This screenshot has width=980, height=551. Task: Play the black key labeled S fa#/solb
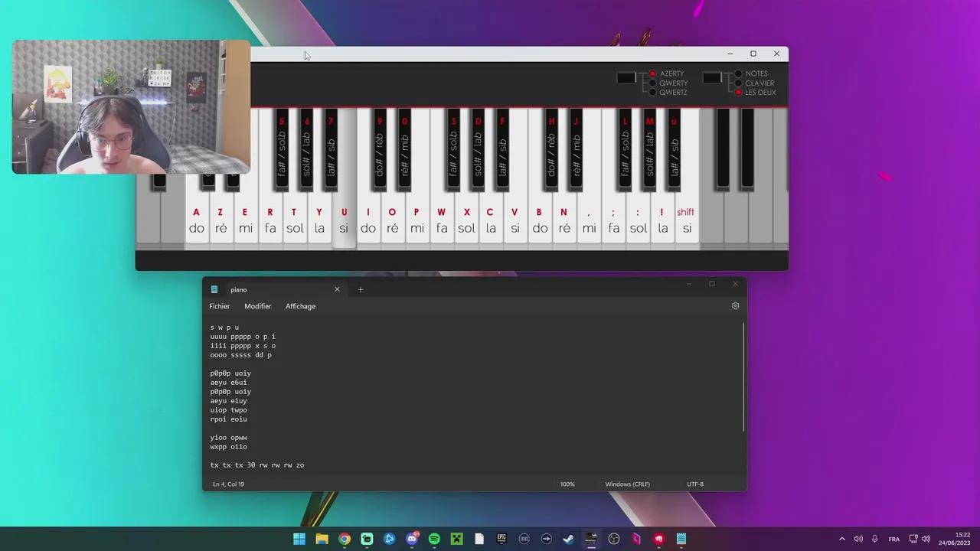tap(453, 148)
